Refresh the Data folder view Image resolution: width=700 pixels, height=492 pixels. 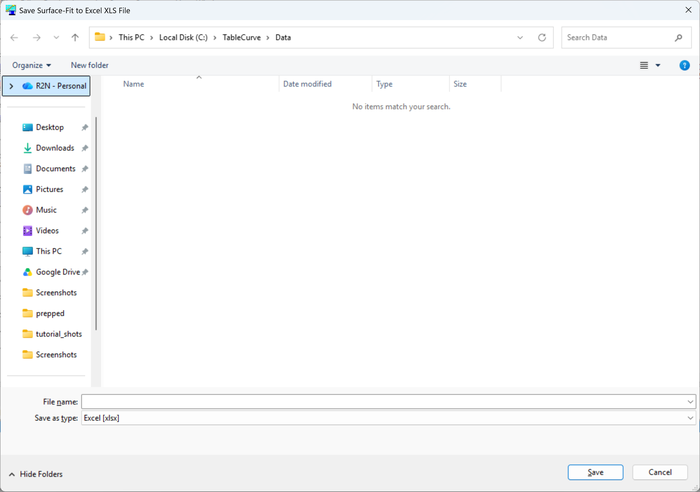[x=542, y=38]
